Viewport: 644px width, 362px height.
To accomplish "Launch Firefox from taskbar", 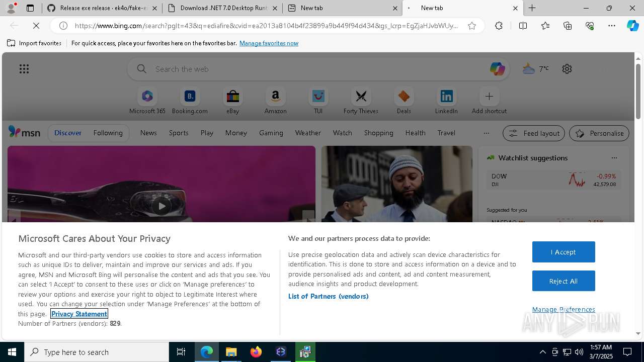I will tap(256, 352).
